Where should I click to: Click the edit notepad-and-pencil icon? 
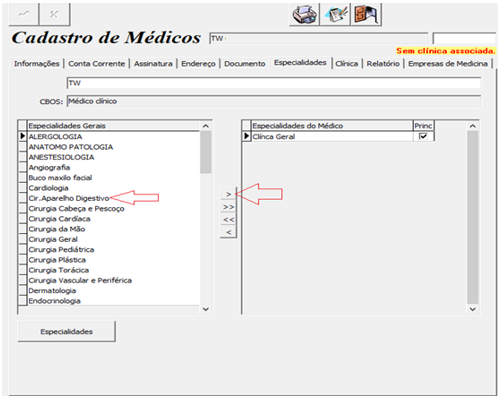[335, 14]
